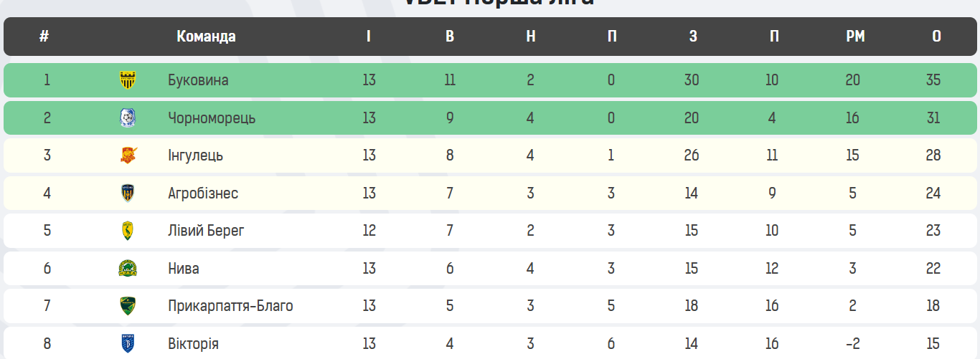Click the Агробізнес club crest
The width and height of the screenshot is (980, 359).
pos(128,193)
